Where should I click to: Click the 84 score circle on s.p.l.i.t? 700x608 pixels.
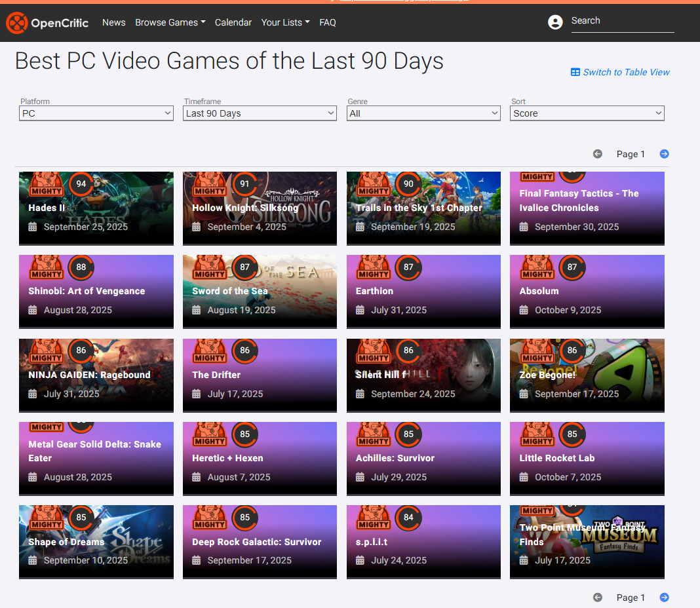point(408,518)
